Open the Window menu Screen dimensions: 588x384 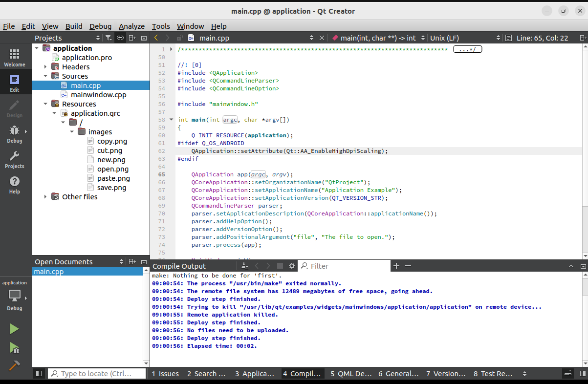[190, 26]
